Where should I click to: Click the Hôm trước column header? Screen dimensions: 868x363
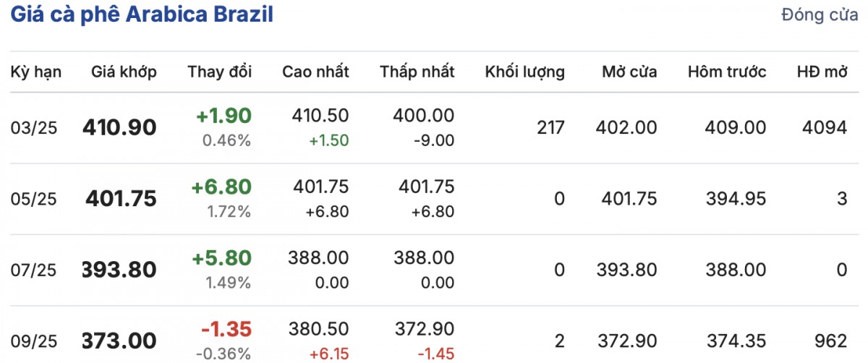tap(727, 72)
